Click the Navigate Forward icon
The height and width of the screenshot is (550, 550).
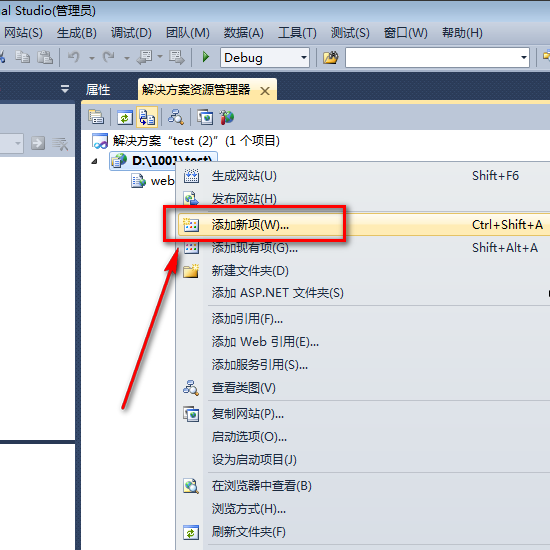tap(176, 57)
